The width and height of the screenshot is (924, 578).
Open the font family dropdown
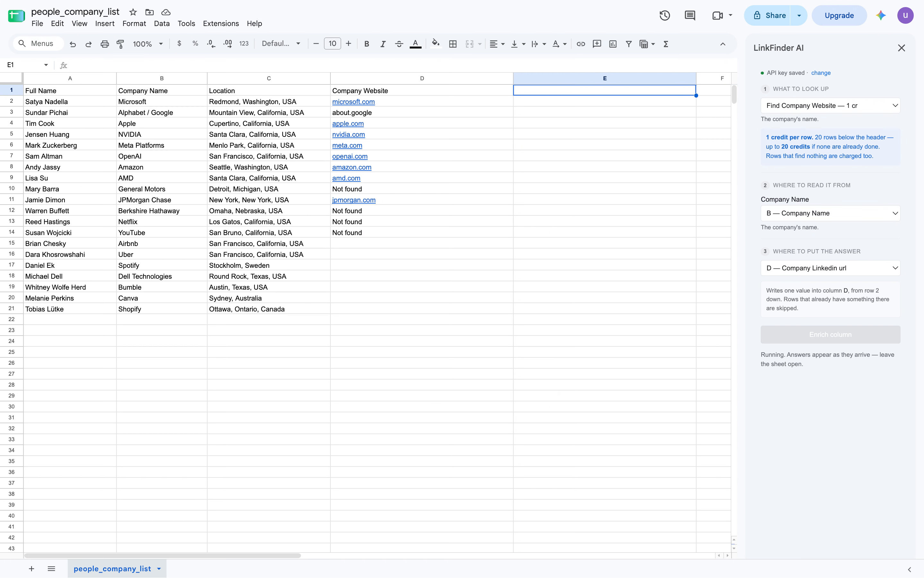281,44
